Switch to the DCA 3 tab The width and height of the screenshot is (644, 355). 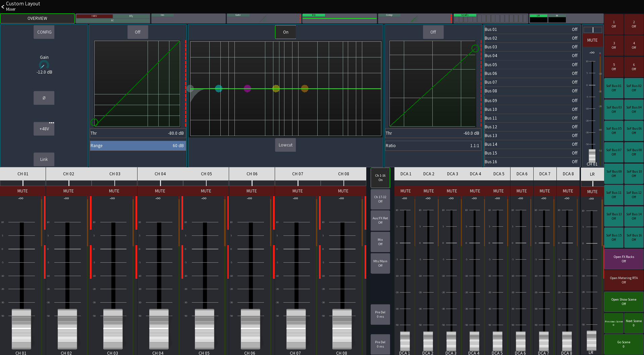[452, 174]
